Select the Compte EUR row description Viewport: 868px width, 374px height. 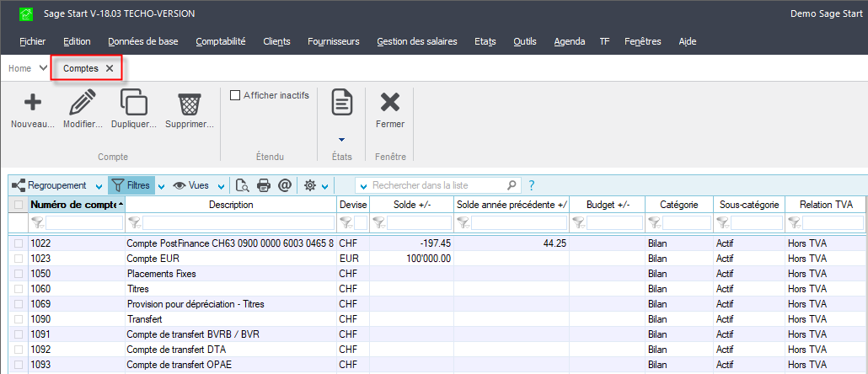(x=153, y=259)
